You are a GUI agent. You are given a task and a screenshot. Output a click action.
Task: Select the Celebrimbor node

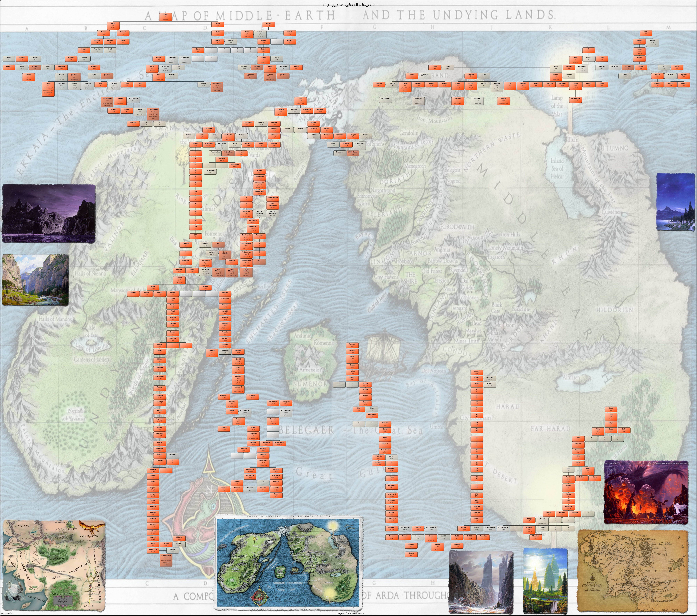tap(575, 100)
